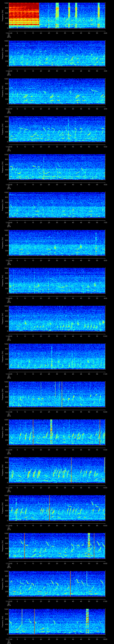Select the spectrogram panel starting at 13:09:00

[57, 318]
